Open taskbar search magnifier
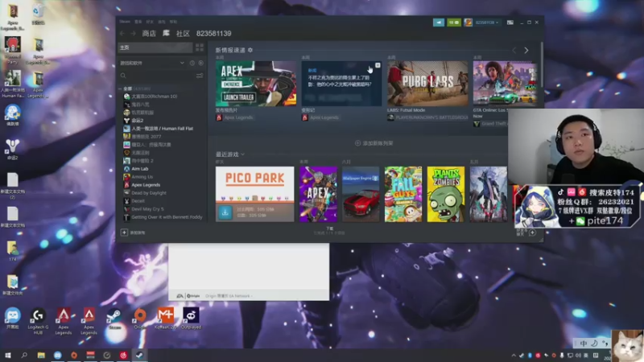The width and height of the screenshot is (644, 362). pos(24,355)
